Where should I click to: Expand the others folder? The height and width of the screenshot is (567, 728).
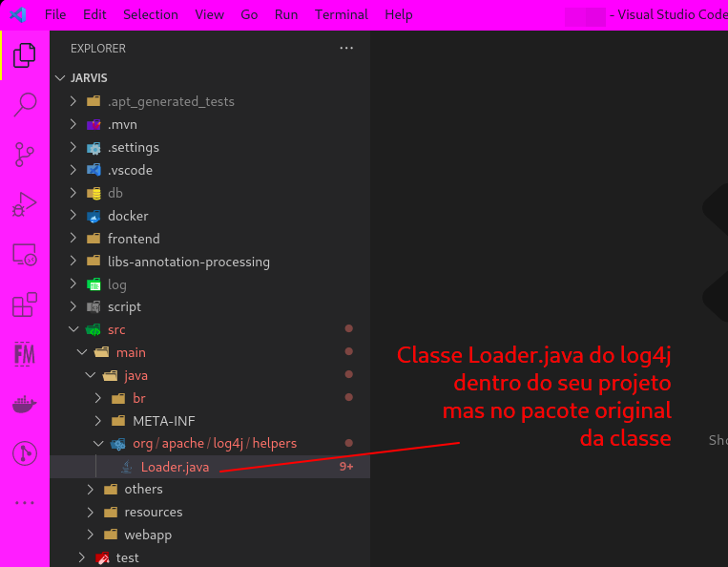click(x=90, y=489)
